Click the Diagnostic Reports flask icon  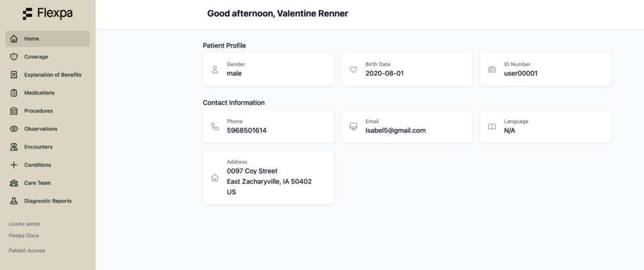[14, 201]
